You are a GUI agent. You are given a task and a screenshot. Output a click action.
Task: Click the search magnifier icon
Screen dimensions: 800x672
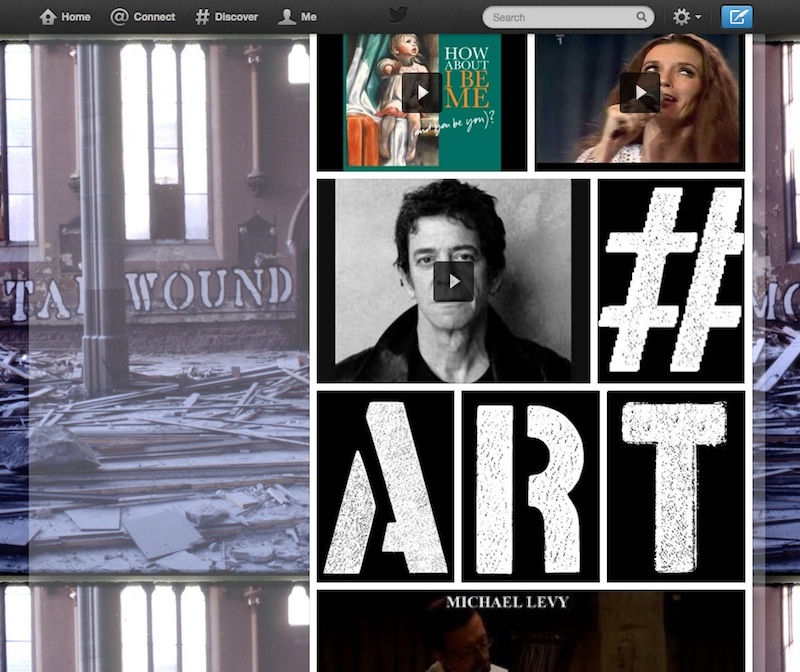coord(641,17)
